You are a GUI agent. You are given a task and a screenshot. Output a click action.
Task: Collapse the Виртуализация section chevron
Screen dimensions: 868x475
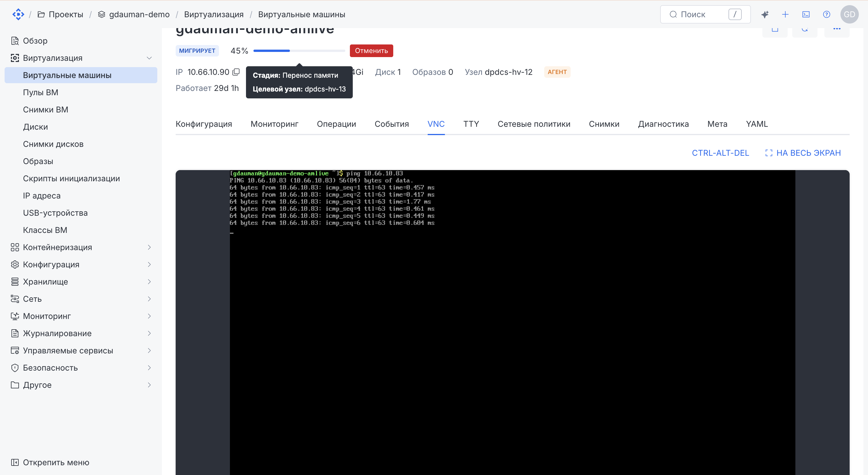point(149,58)
